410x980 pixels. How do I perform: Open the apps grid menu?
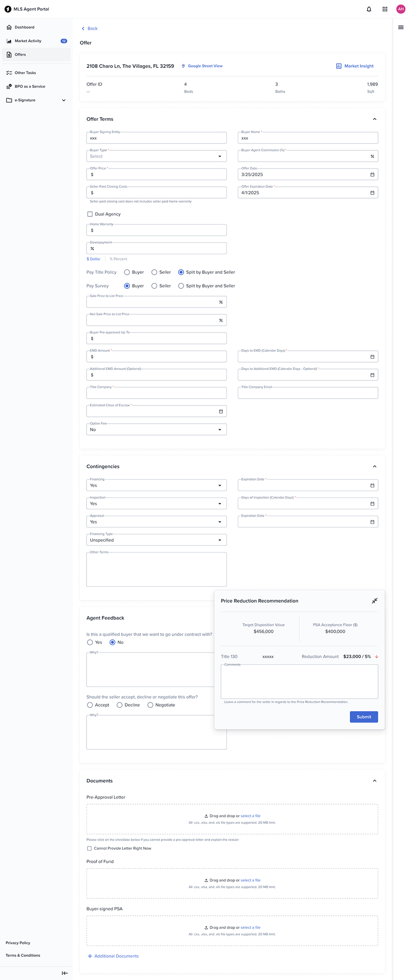[x=385, y=9]
